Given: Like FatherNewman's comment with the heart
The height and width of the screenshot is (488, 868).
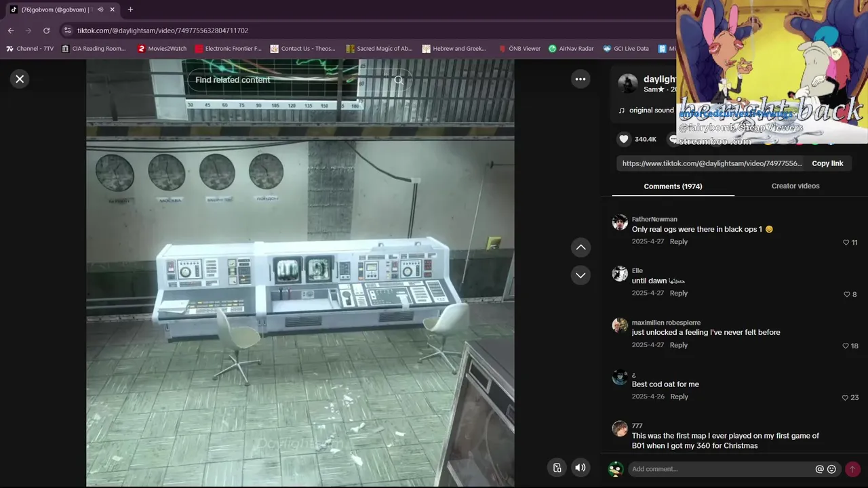Looking at the screenshot, I should point(846,243).
